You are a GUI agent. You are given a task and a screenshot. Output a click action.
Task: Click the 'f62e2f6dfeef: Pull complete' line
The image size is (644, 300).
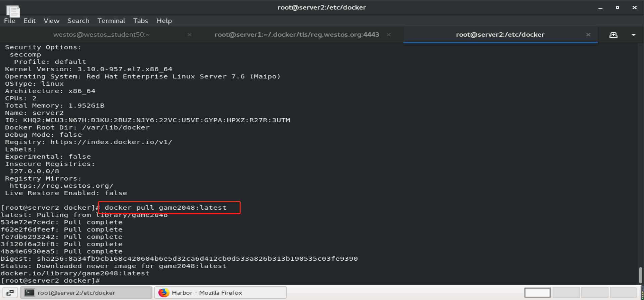(61, 230)
